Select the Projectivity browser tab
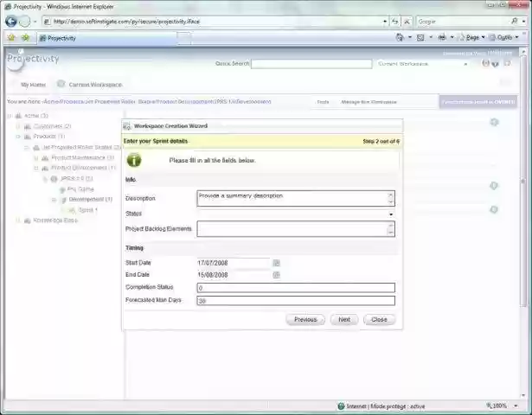 pyautogui.click(x=107, y=38)
